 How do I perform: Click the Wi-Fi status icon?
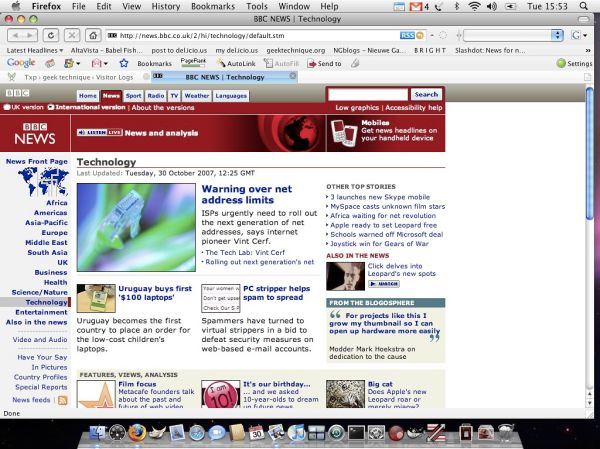(x=474, y=6)
